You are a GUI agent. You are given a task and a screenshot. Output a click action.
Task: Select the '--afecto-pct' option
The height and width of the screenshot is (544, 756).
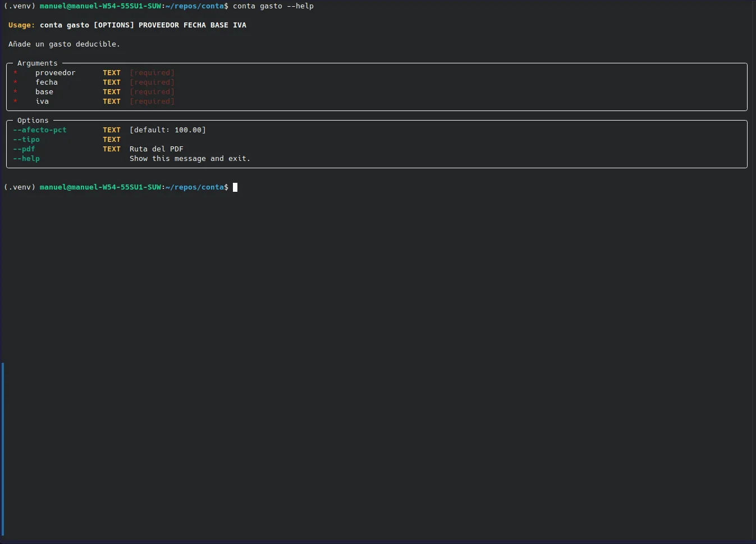39,130
